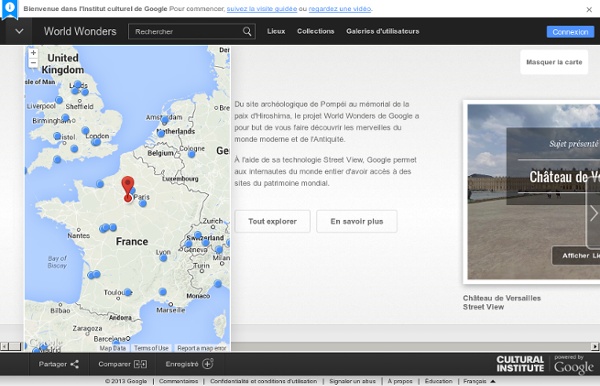The height and width of the screenshot is (386, 600).
Task: Click the horizontal scrollbar left arrow
Action: click(x=4, y=347)
